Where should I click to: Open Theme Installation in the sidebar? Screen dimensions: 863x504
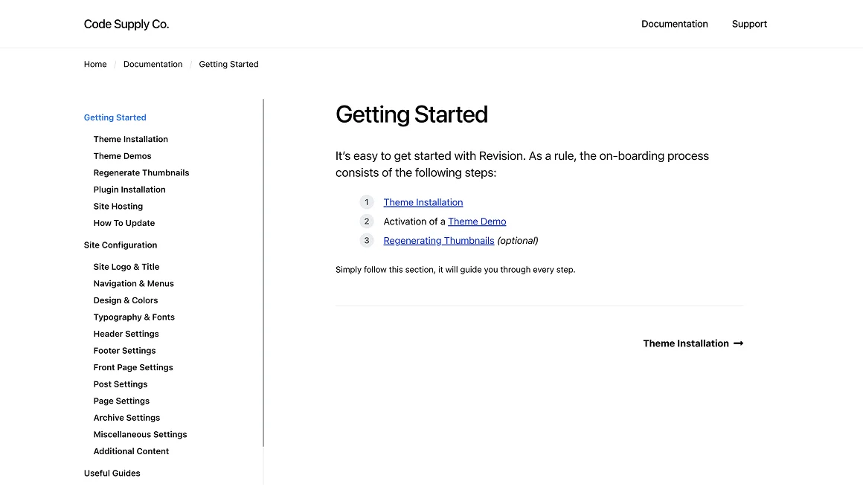[x=130, y=139]
